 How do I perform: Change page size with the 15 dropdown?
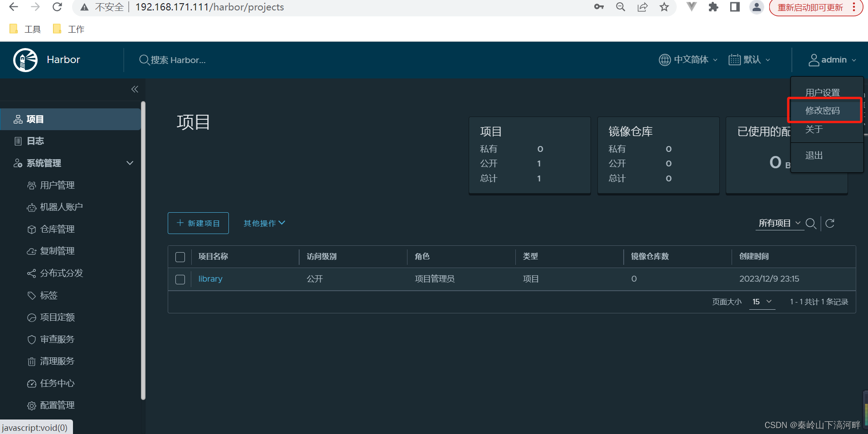[x=761, y=301]
